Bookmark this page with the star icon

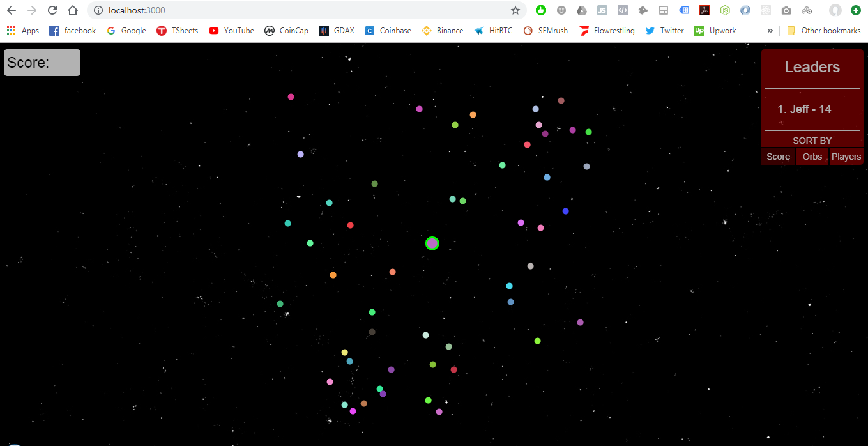tap(515, 10)
